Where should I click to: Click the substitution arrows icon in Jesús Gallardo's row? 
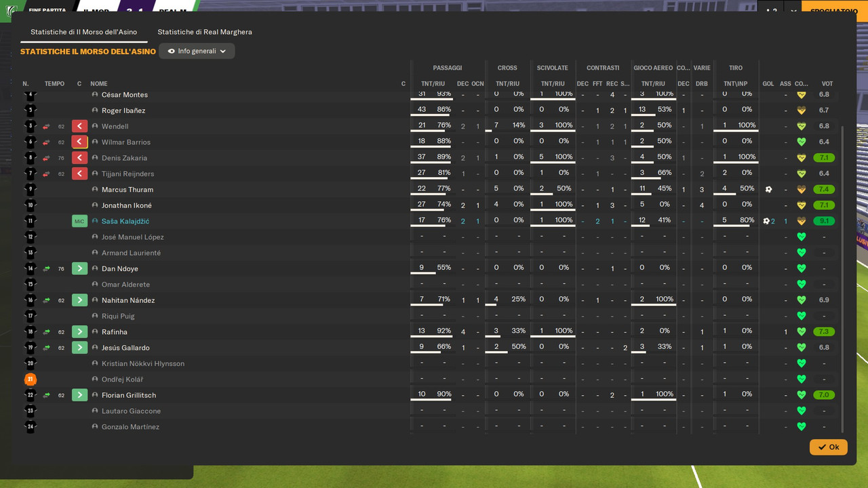[47, 348]
